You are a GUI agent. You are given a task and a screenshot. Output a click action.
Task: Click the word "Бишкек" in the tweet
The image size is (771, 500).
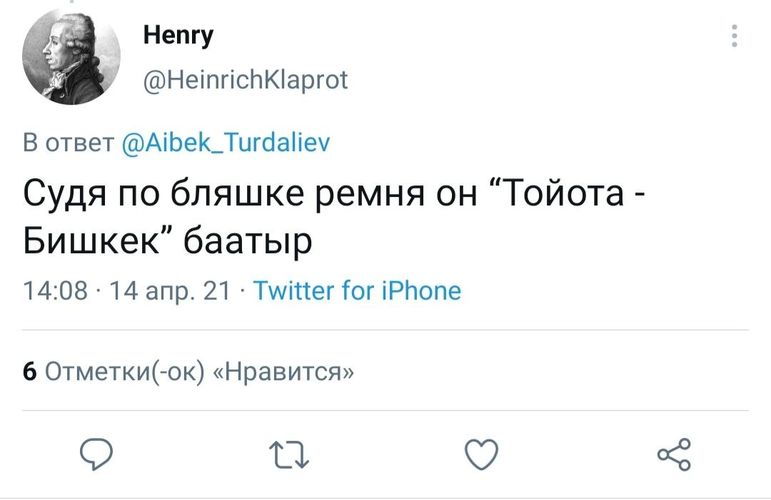(89, 241)
